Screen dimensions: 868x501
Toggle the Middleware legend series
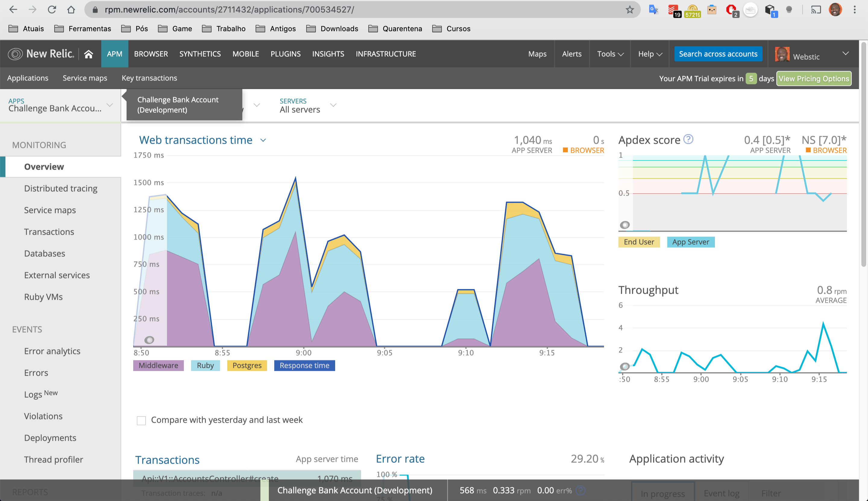click(x=158, y=365)
